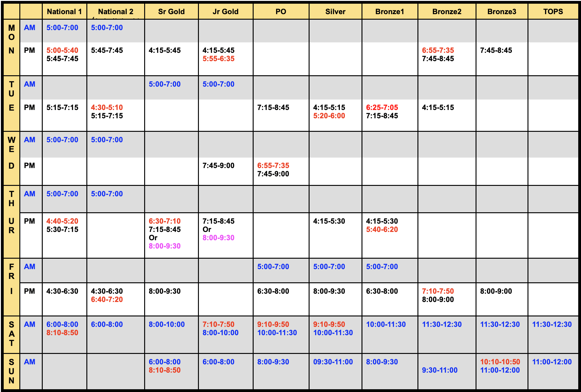The height and width of the screenshot is (392, 581).
Task: Click pink 8:00-9:30 in Sr Gold Thursday
Action: tap(164, 246)
